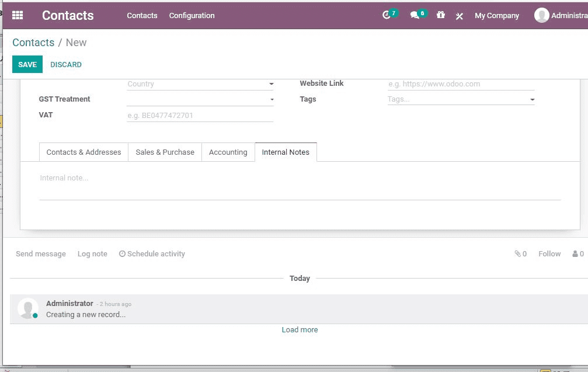Click the DISCARD button
Screen dimensions: 588x372
tap(66, 64)
